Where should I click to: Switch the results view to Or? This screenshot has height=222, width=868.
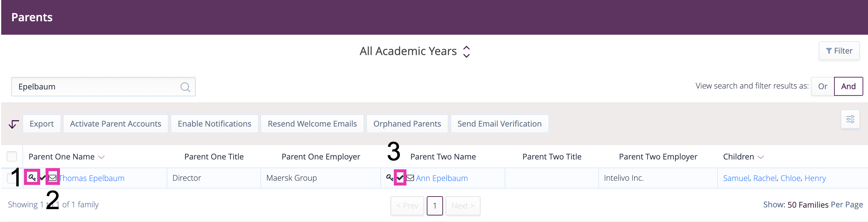tap(822, 86)
